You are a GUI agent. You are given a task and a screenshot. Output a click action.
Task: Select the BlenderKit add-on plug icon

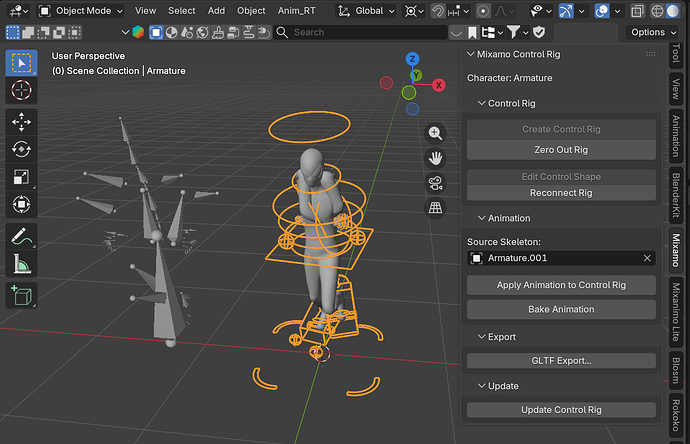(x=264, y=32)
